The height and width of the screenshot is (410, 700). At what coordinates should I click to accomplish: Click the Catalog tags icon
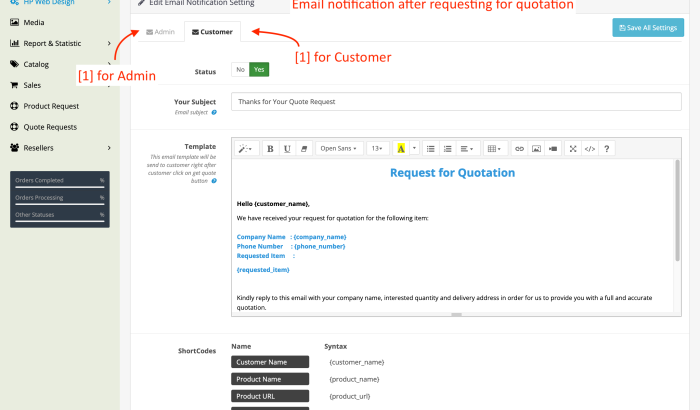(x=14, y=64)
